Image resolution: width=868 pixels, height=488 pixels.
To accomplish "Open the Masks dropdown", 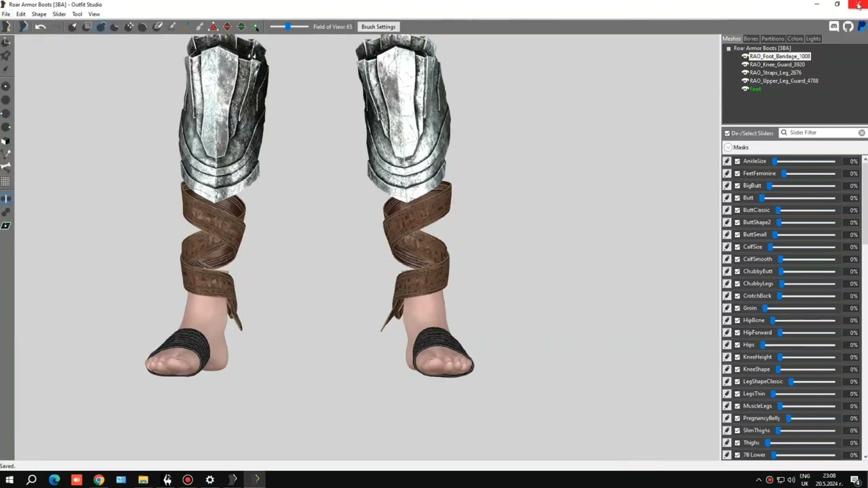I will pyautogui.click(x=728, y=148).
